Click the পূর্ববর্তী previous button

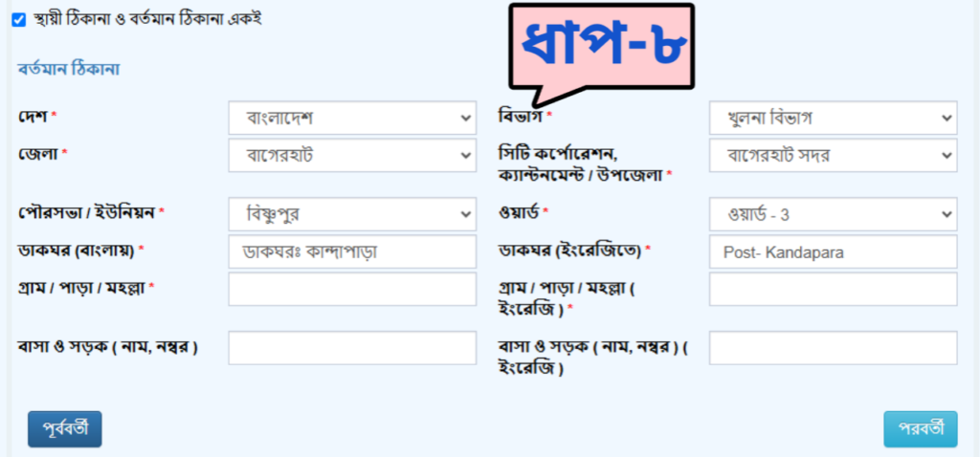[x=64, y=429]
